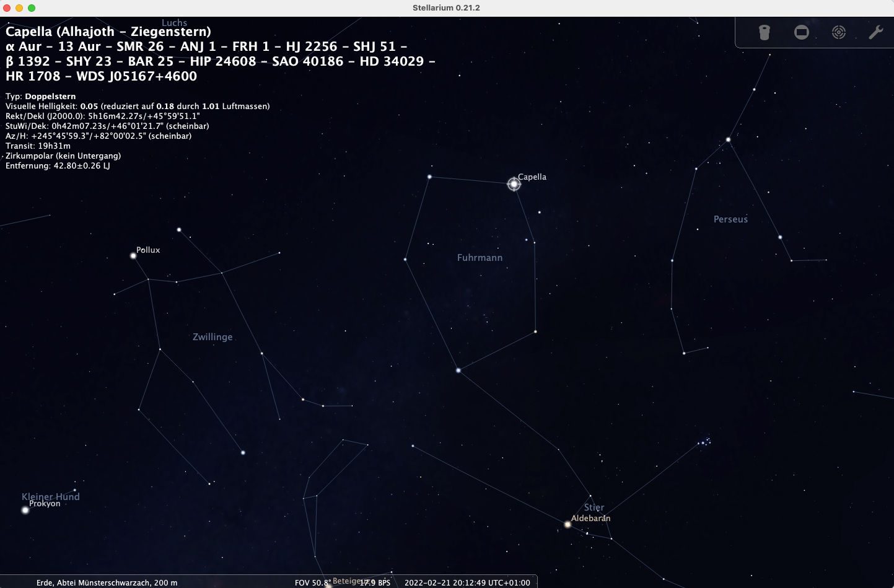
Task: Open Oculars configuration via wrench icon
Action: coord(875,32)
